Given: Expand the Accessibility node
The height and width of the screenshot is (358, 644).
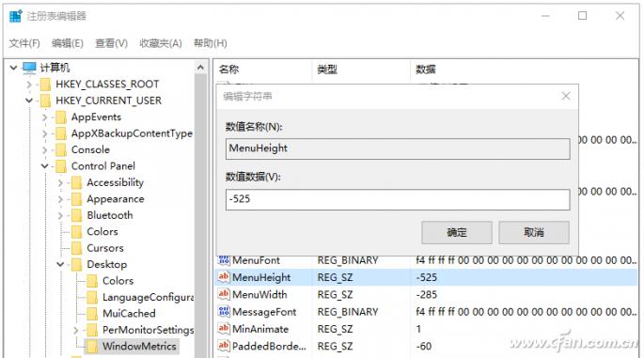Looking at the screenshot, I should click(x=60, y=183).
